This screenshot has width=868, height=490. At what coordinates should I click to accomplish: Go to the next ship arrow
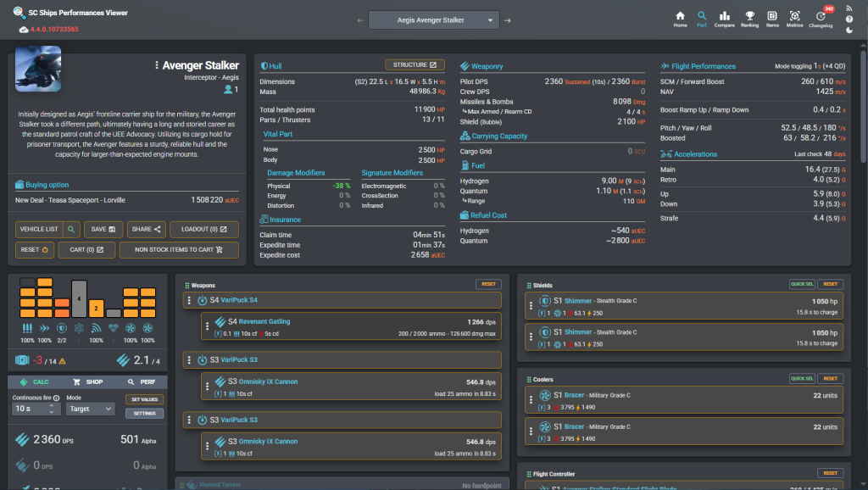click(x=508, y=20)
